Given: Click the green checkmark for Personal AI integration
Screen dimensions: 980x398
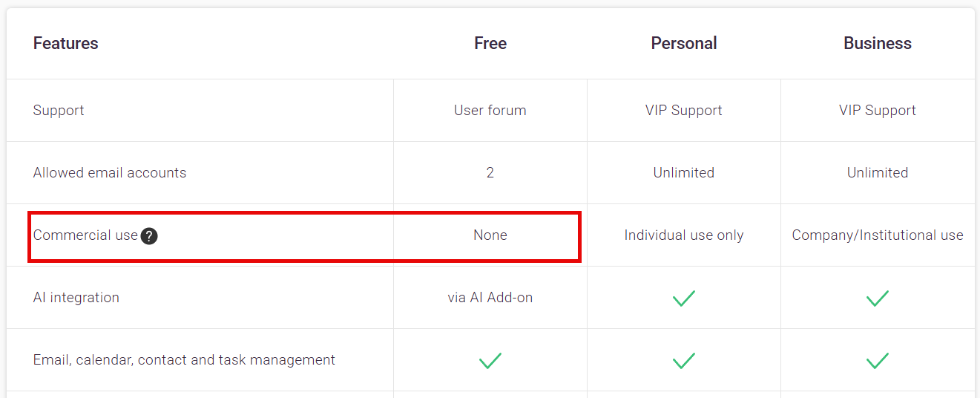Looking at the screenshot, I should pos(683,298).
